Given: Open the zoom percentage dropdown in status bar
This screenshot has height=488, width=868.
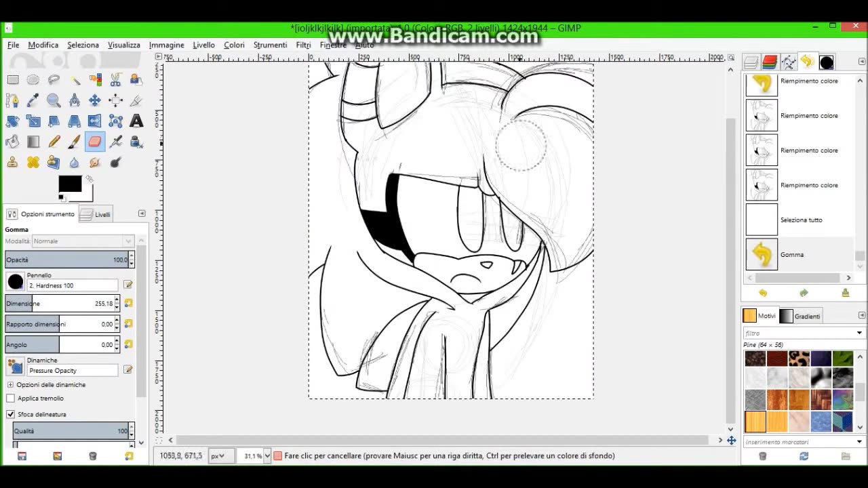Looking at the screenshot, I should pos(267,455).
